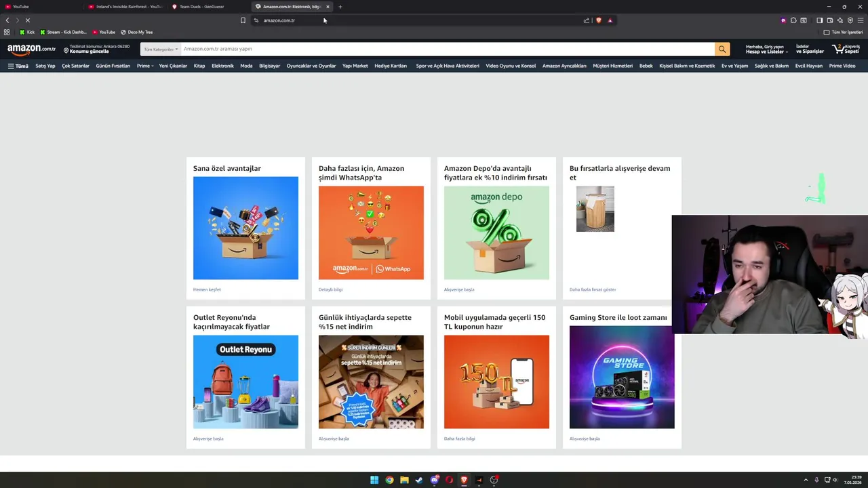Click Hemen keşfet link
Viewport: 868px width, 488px height.
coord(207,289)
